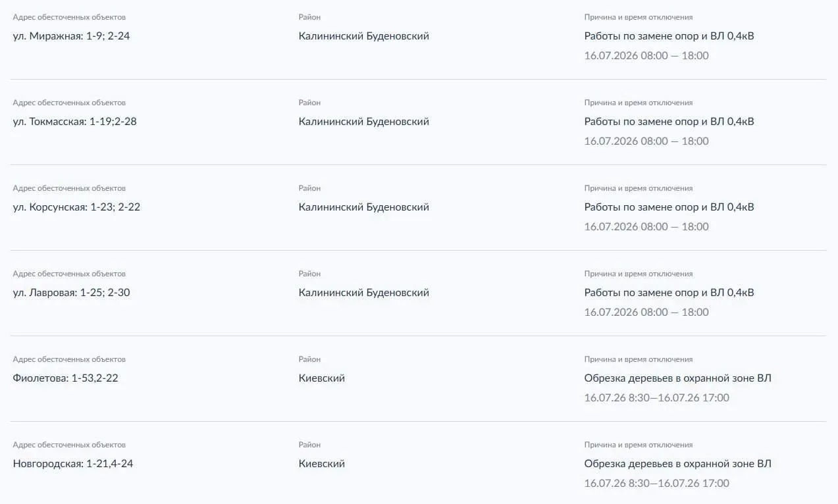Click Обрезка деревьев reason in Фиолетова row
Image resolution: width=838 pixels, height=504 pixels.
point(677,378)
